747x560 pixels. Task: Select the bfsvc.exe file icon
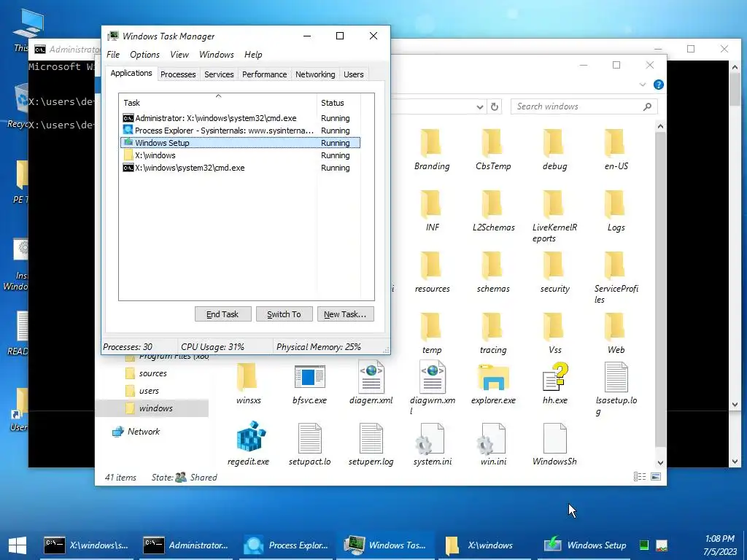[x=309, y=377]
